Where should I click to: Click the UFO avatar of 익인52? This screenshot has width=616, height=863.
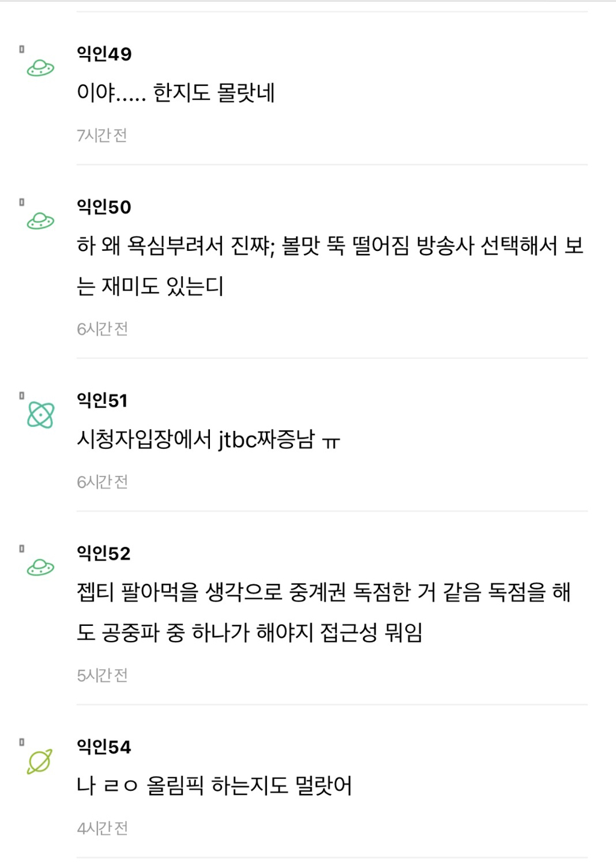pyautogui.click(x=40, y=568)
